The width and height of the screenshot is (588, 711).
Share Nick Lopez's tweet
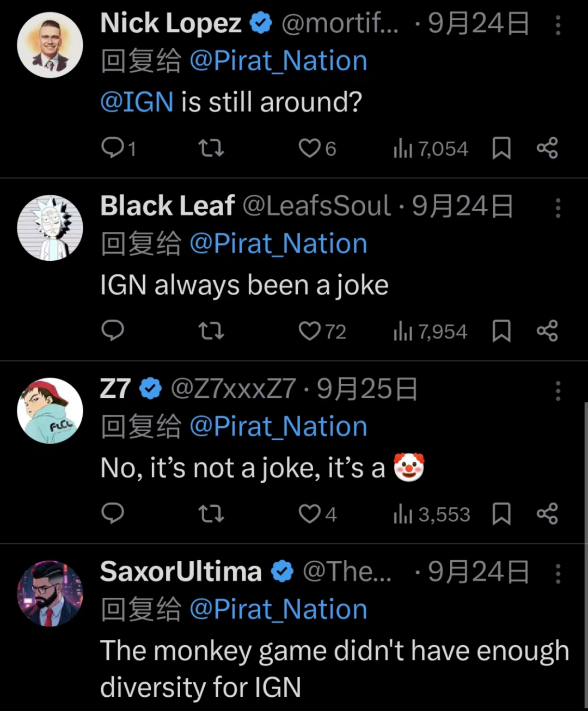547,148
